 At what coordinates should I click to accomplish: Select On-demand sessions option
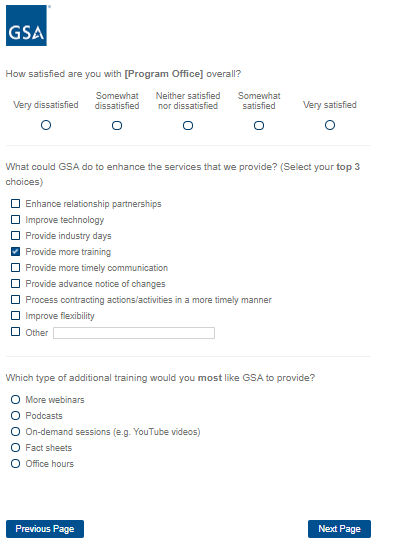[15, 431]
